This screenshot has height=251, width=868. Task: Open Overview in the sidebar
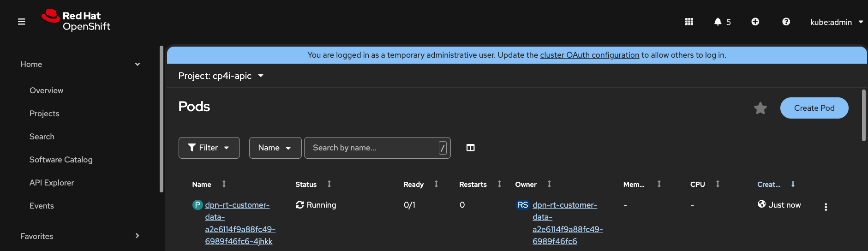click(x=46, y=90)
